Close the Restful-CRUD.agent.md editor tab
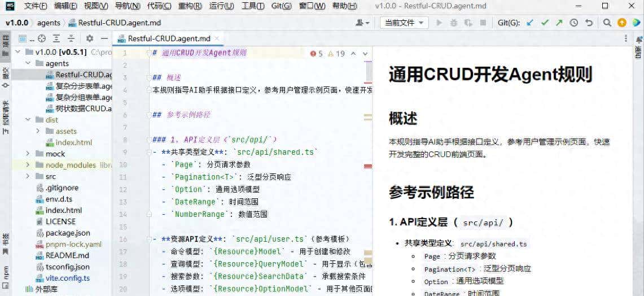 pos(217,38)
